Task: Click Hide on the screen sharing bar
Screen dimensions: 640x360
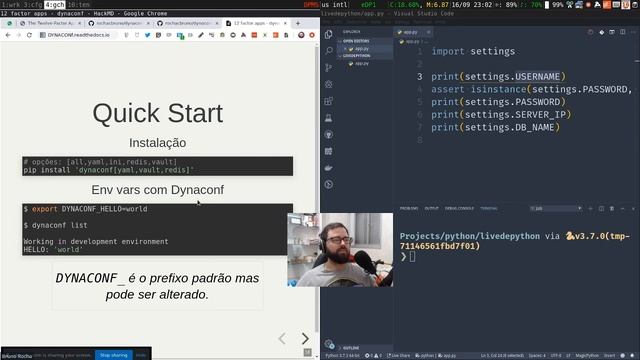Action: 141,355
